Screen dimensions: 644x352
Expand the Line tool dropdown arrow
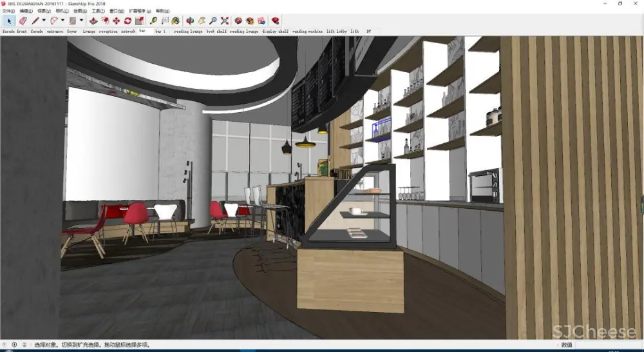pos(44,21)
